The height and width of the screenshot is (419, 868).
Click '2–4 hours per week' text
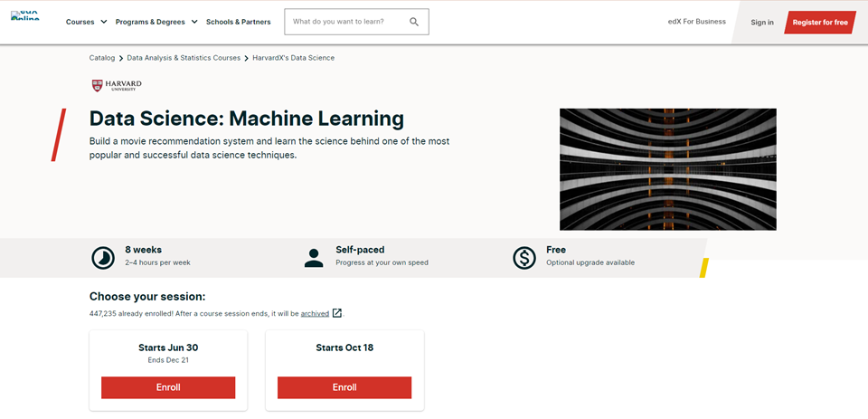point(157,262)
